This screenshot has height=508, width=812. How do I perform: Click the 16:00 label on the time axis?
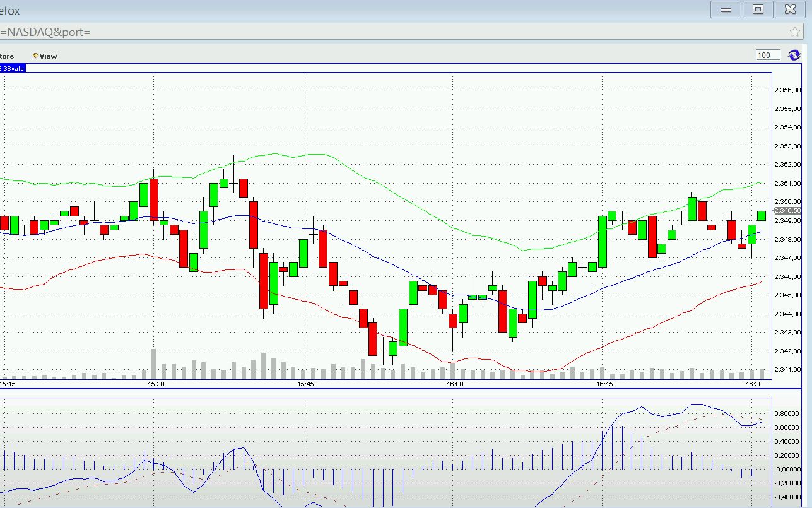[x=454, y=383]
